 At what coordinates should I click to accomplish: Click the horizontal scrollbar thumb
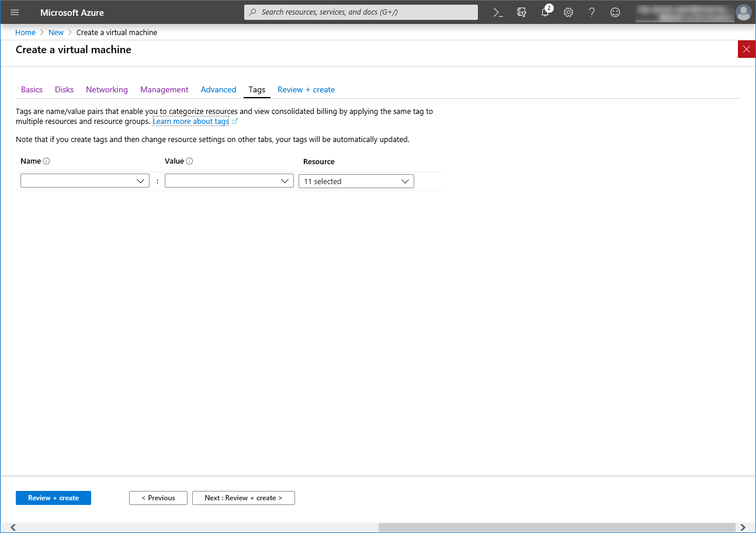556,527
